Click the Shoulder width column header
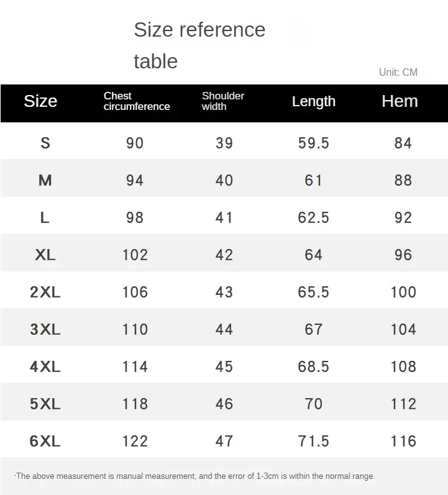Image resolution: width=448 pixels, height=495 pixels. pos(223,101)
